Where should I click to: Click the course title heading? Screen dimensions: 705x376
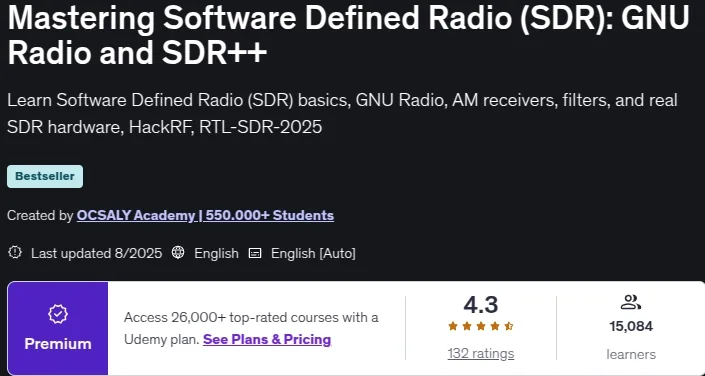(x=348, y=35)
